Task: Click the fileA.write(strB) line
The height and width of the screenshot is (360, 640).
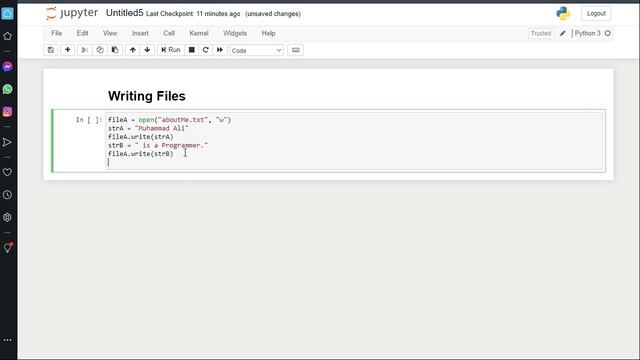Action: 140,153
